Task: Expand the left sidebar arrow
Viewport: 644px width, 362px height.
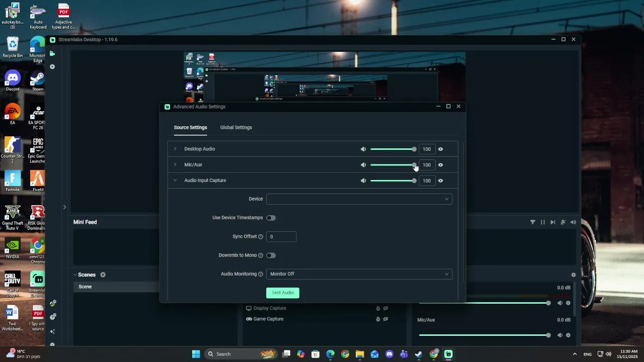Action: [64, 207]
